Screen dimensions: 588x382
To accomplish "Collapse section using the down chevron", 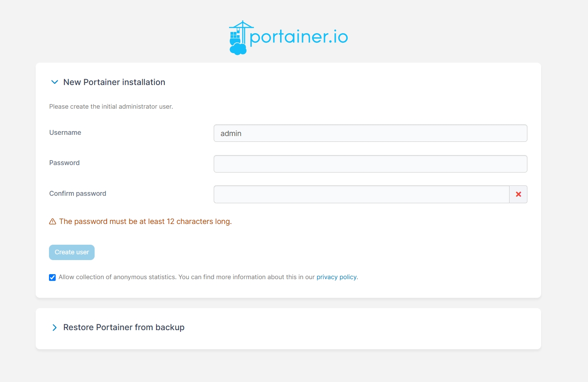I will [54, 82].
